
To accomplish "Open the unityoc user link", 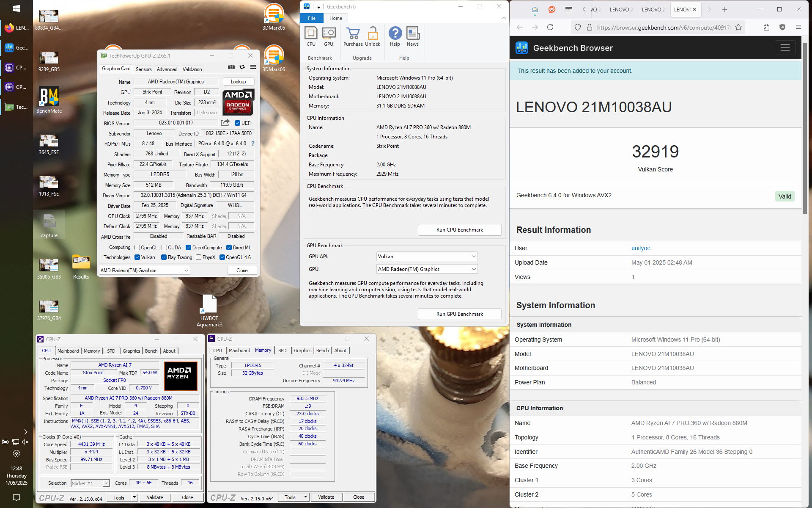I will point(641,248).
